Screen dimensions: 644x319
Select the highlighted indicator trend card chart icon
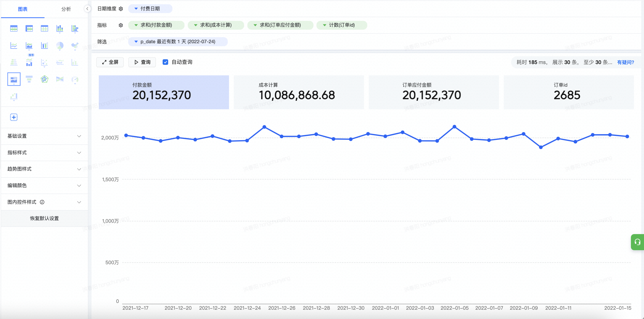pos(14,79)
